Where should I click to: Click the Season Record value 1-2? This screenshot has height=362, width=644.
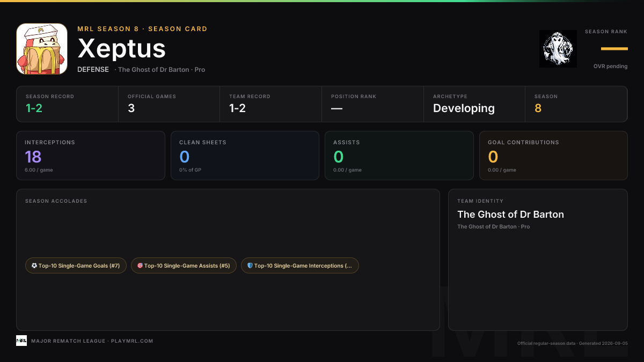pos(34,108)
